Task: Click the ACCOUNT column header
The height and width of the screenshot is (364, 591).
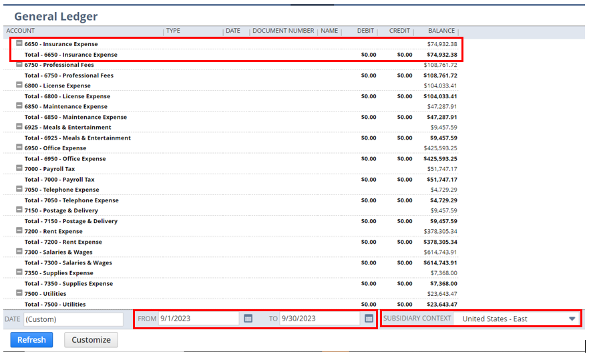Action: pos(21,31)
